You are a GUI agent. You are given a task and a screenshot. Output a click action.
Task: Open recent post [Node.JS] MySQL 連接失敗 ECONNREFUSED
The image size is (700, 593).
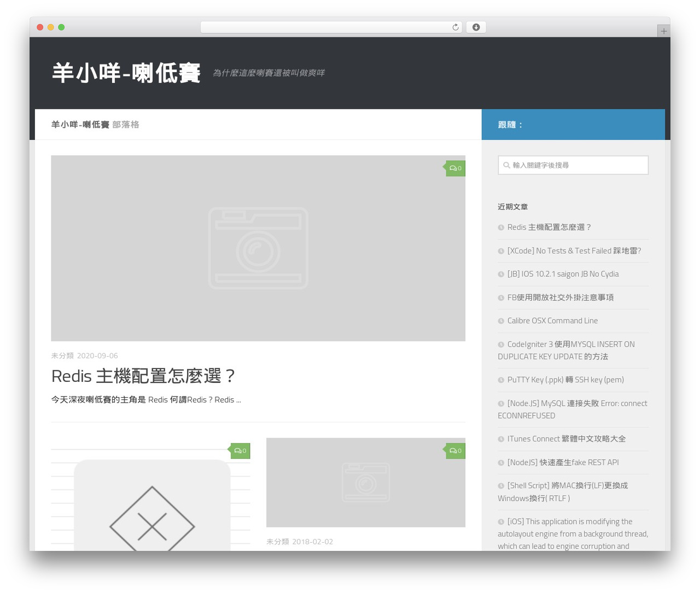[x=573, y=410]
